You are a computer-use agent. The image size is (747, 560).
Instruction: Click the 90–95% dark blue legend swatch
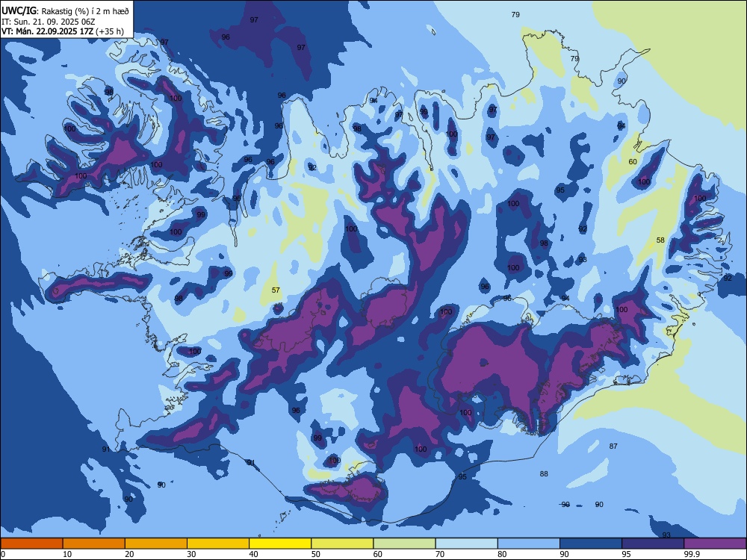coord(591,544)
